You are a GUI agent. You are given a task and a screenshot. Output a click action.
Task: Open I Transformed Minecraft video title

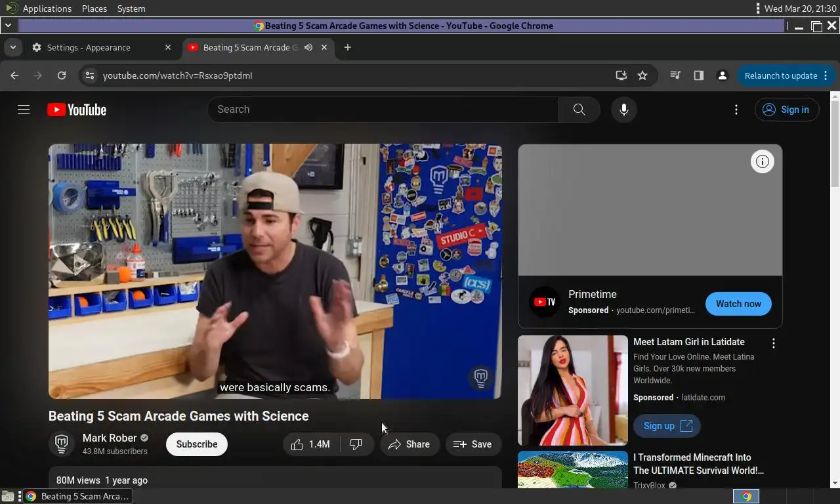point(698,464)
